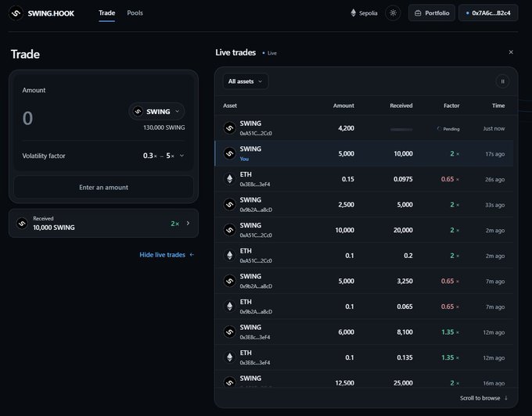Click the Enter an amount button
This screenshot has width=532, height=416.
click(103, 187)
